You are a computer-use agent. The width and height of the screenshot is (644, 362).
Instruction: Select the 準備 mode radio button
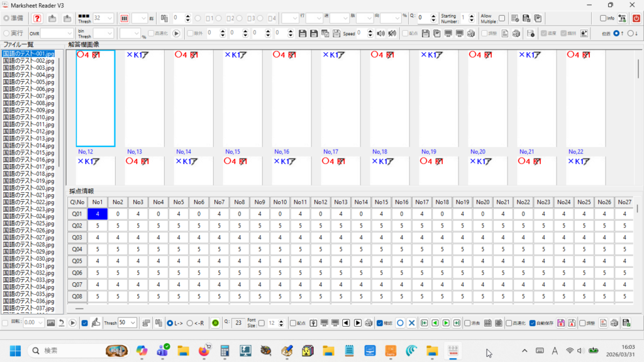[7, 18]
